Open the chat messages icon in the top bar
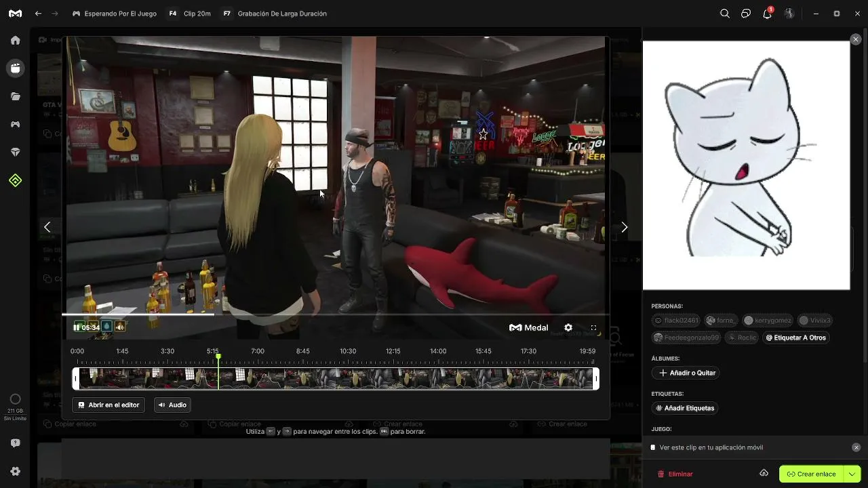The height and width of the screenshot is (488, 868). (746, 14)
